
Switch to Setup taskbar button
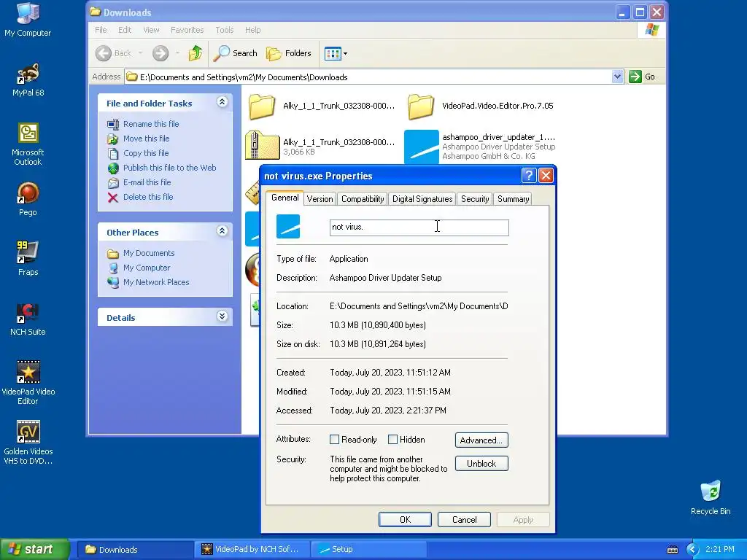point(368,550)
